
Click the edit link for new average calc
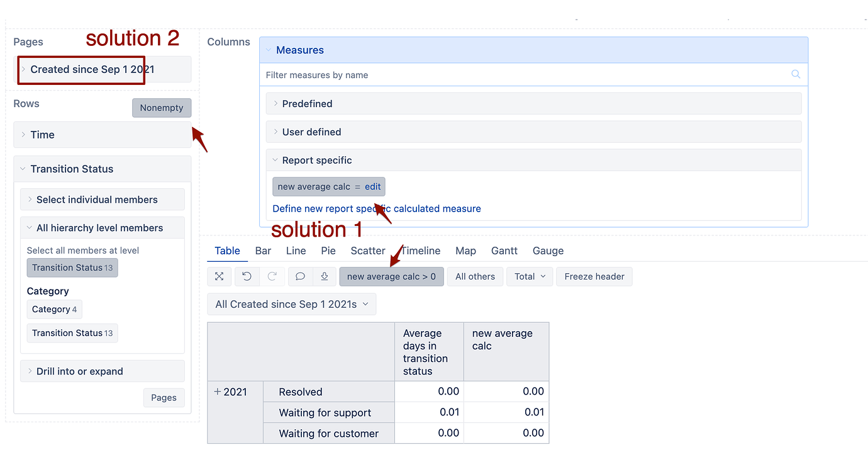[x=373, y=187]
